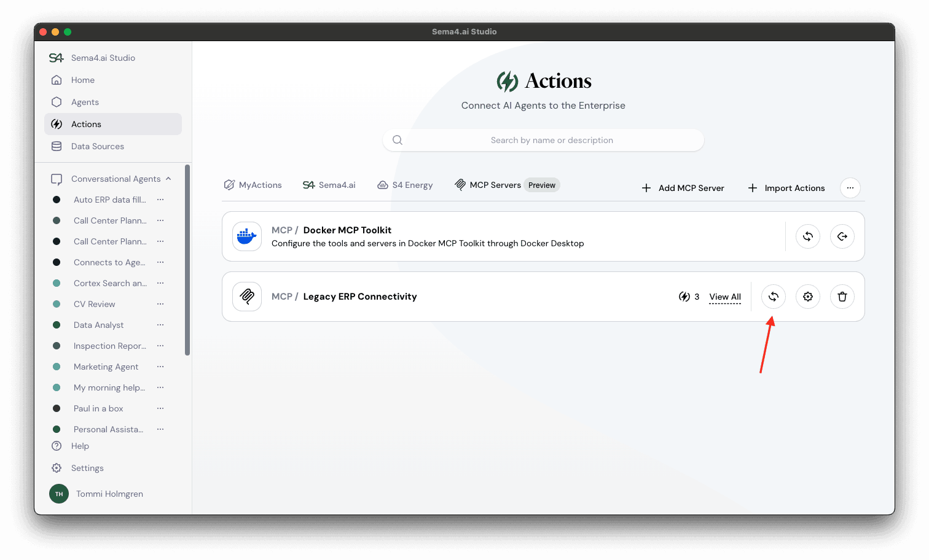Viewport: 929px width, 560px height.
Task: Delete the Legacy ERP Connectivity server
Action: click(842, 297)
